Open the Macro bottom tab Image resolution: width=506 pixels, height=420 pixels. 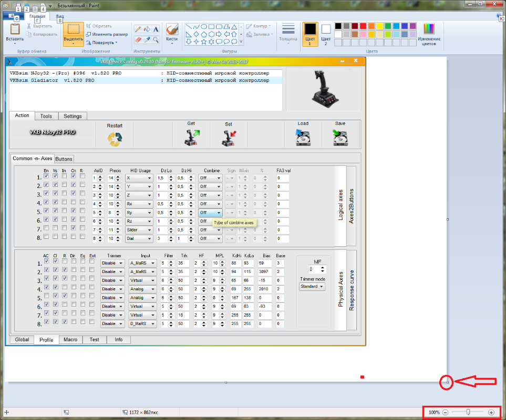70,340
